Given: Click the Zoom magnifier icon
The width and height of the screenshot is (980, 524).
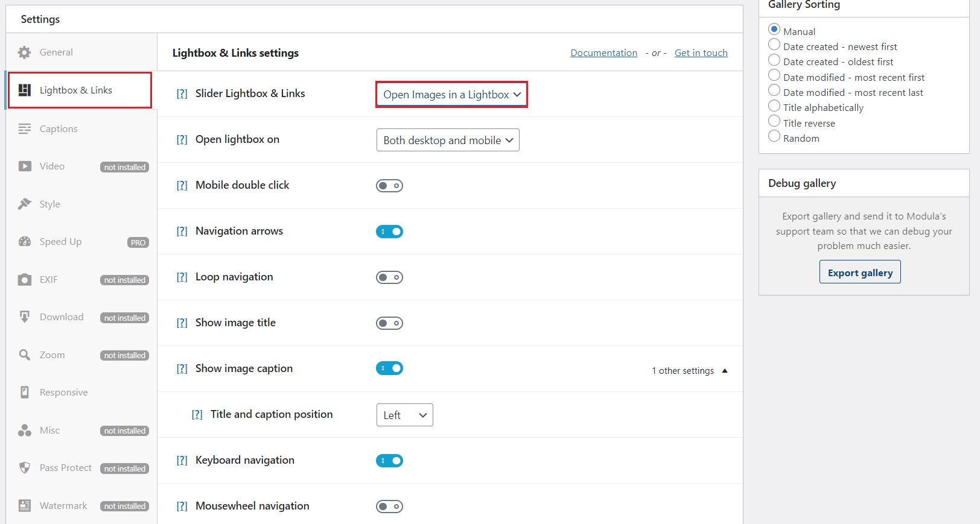Looking at the screenshot, I should [24, 355].
